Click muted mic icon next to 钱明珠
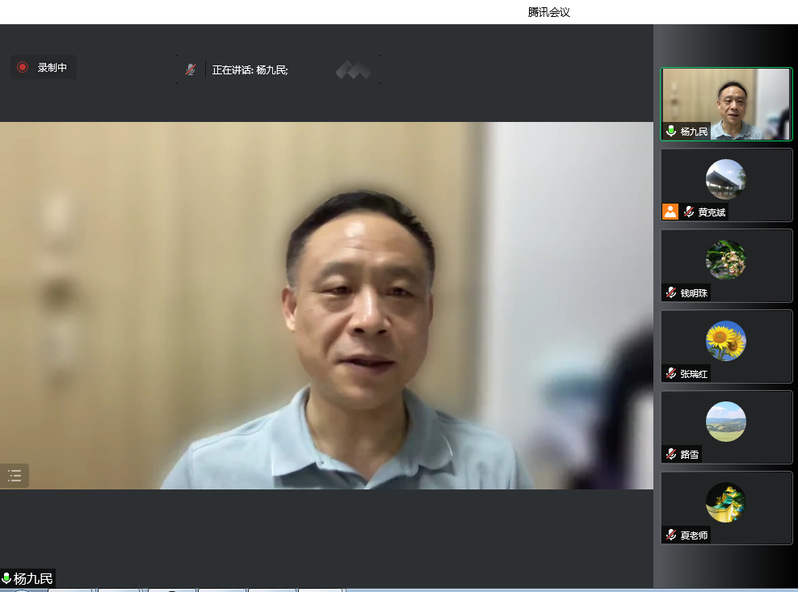 [671, 293]
